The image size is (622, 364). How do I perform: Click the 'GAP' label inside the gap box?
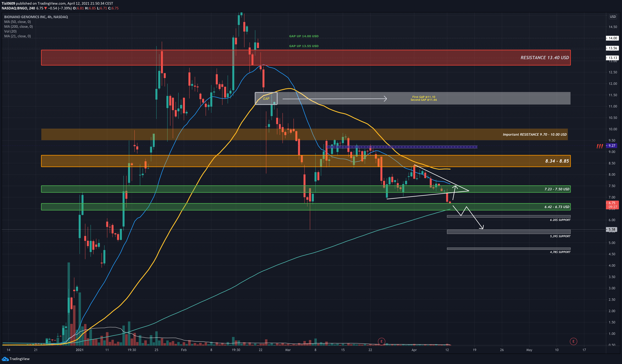point(266,99)
